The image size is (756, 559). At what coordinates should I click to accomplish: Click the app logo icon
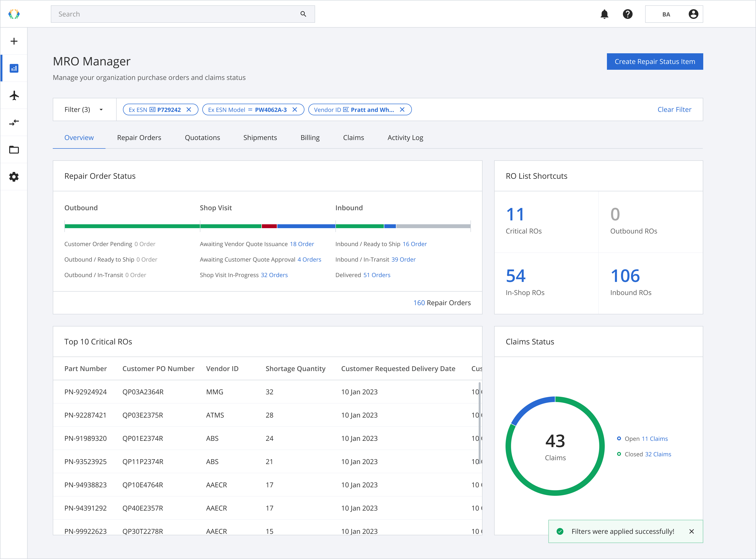coord(14,14)
